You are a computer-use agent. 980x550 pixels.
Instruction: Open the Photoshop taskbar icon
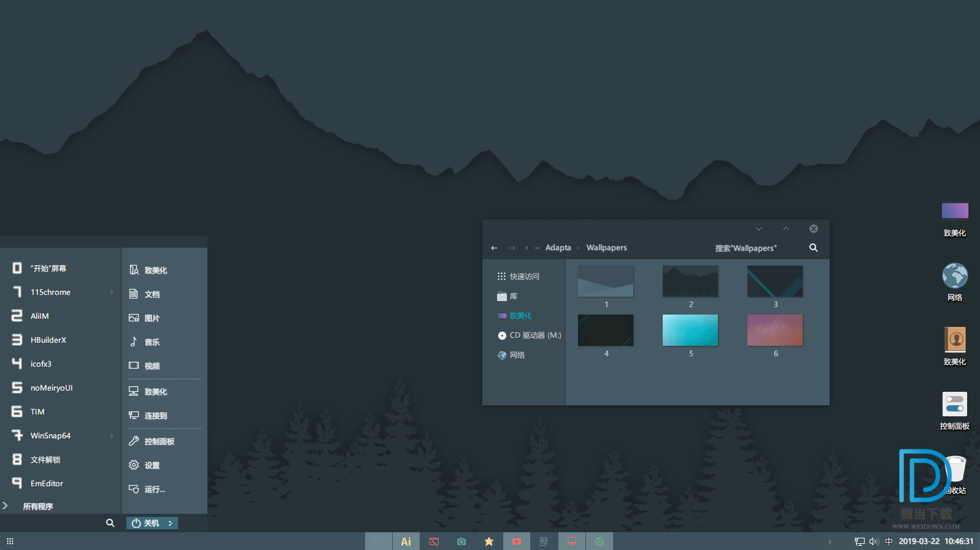(379, 541)
